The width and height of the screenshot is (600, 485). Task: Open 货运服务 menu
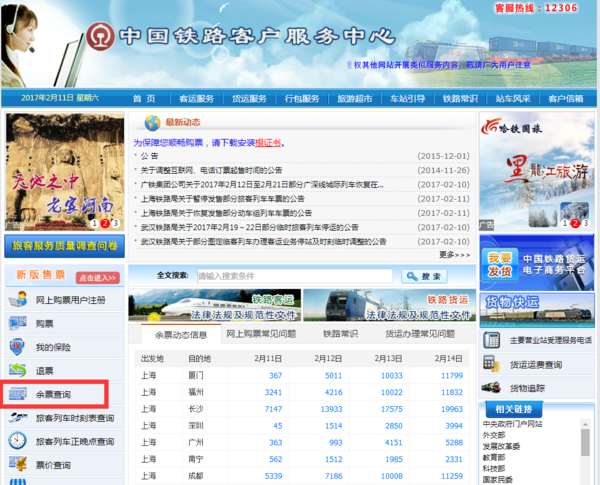(249, 98)
